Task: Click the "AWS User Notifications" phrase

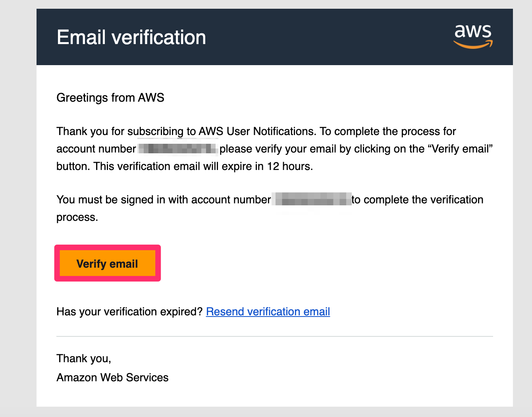Action: click(258, 131)
